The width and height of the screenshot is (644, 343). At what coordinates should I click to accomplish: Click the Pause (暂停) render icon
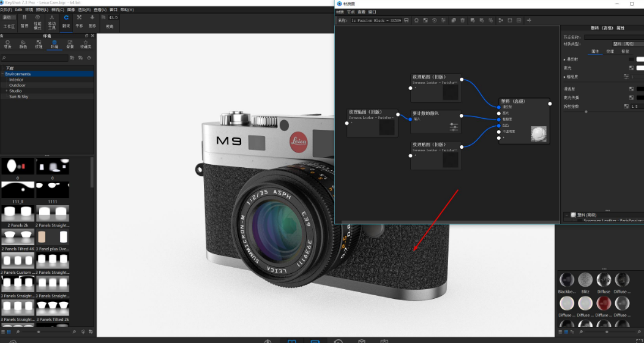pyautogui.click(x=24, y=22)
